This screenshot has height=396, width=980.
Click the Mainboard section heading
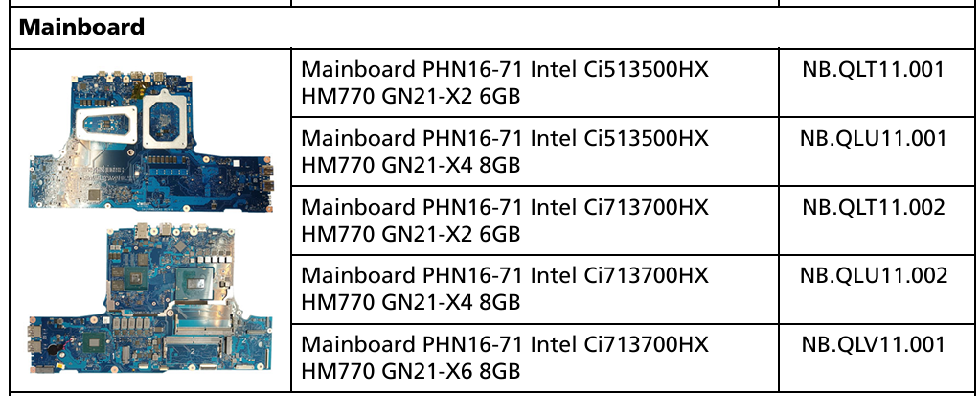pos(81,27)
